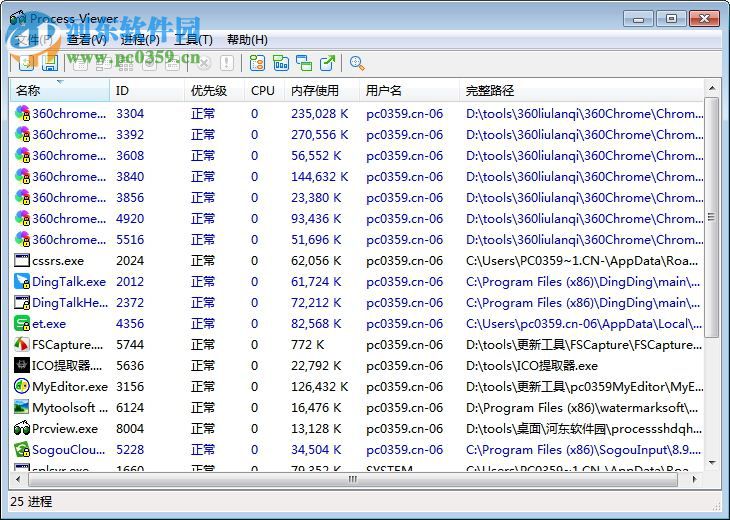
Task: Click the SogouClou... row icon
Action: click(22, 449)
